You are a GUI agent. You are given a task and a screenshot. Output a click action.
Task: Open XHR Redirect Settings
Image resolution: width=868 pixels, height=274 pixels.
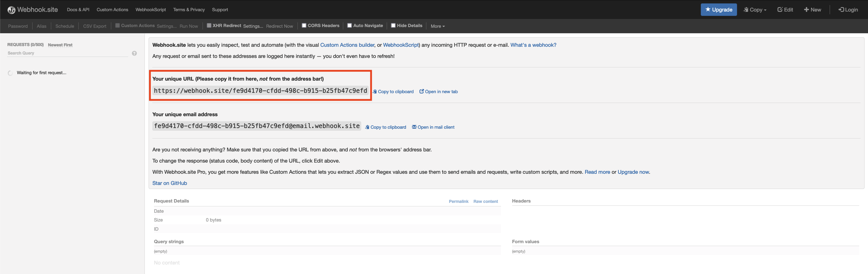[x=253, y=26]
